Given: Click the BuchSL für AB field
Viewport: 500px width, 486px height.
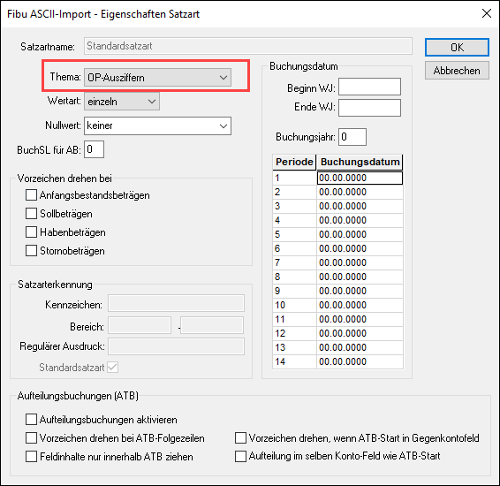Looking at the screenshot, I should 94,149.
